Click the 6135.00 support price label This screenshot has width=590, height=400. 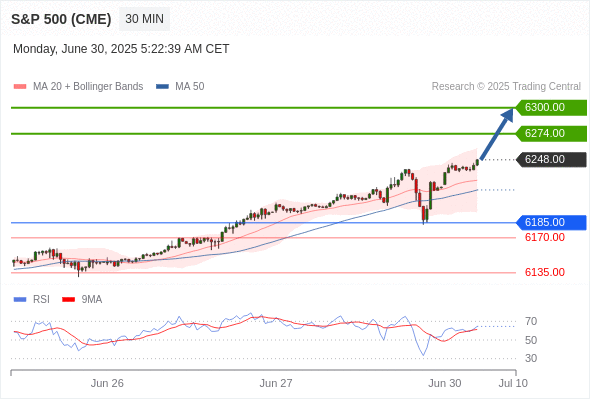(545, 272)
